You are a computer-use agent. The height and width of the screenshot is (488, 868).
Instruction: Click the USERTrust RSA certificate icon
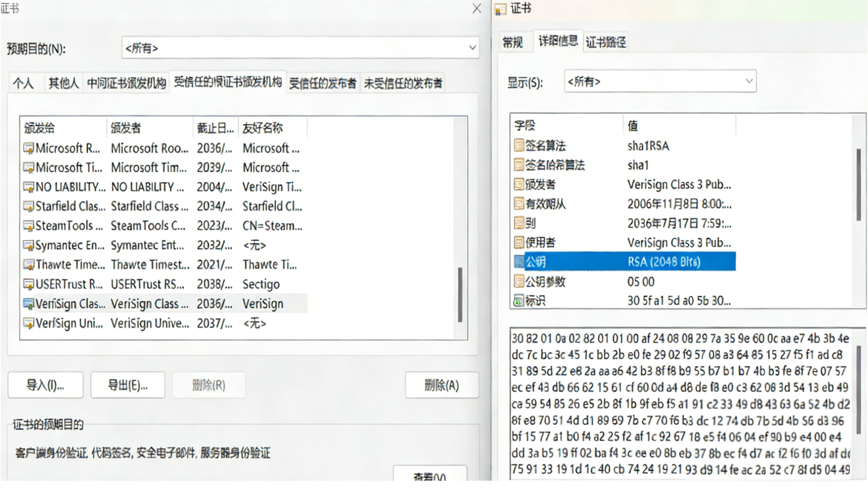coord(29,284)
